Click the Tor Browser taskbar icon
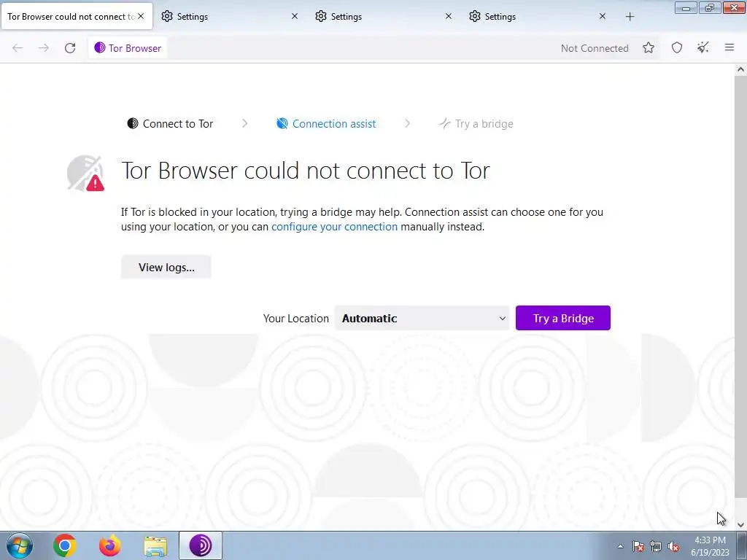The height and width of the screenshot is (560, 747). click(x=201, y=545)
